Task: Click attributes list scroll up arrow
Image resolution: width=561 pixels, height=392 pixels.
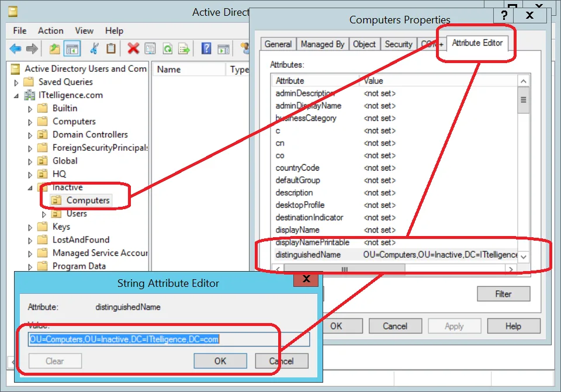Action: click(524, 81)
